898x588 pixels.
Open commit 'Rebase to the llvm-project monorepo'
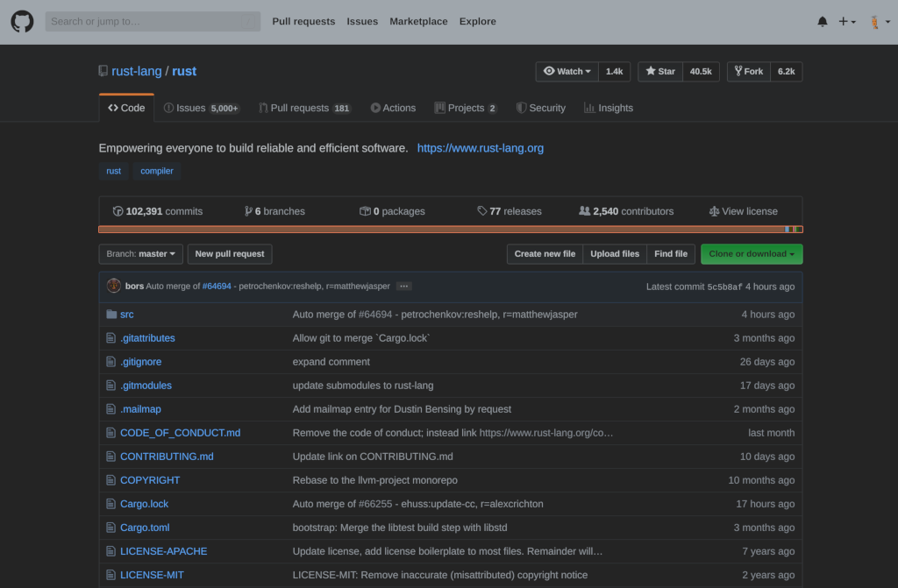click(x=375, y=480)
